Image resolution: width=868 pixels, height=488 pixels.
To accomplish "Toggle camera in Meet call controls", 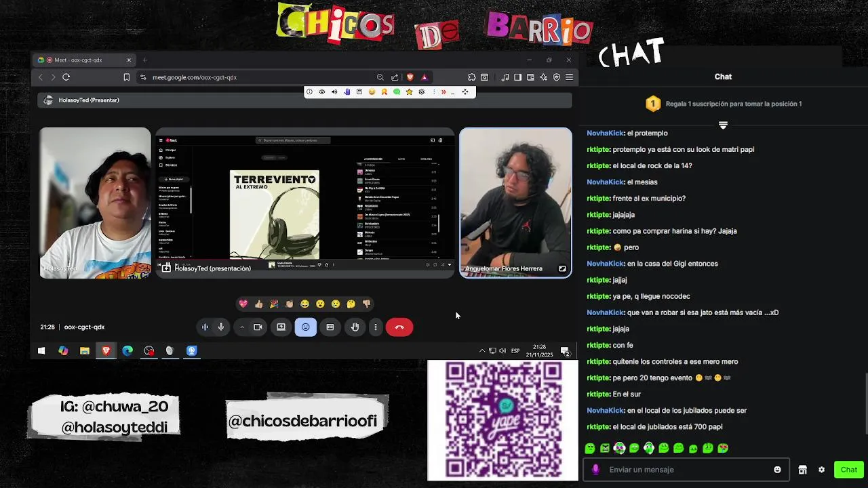I will [258, 327].
